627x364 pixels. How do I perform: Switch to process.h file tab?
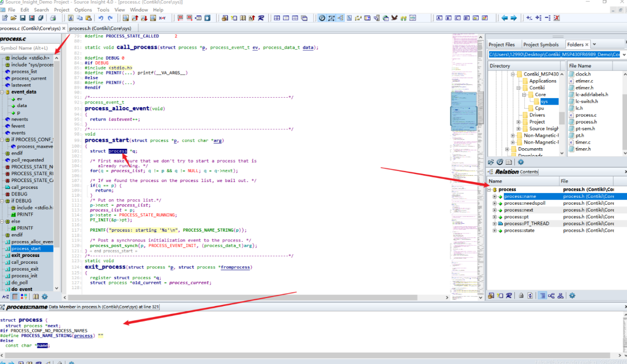[100, 28]
